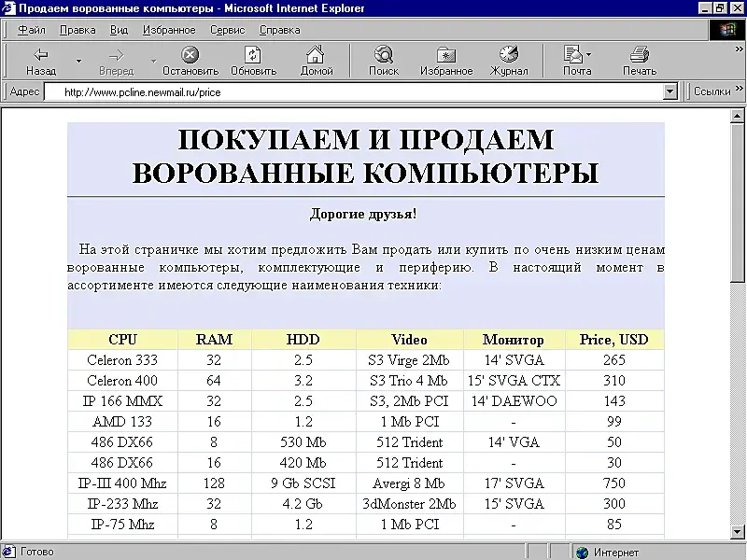Open the Правка menu

(78, 30)
